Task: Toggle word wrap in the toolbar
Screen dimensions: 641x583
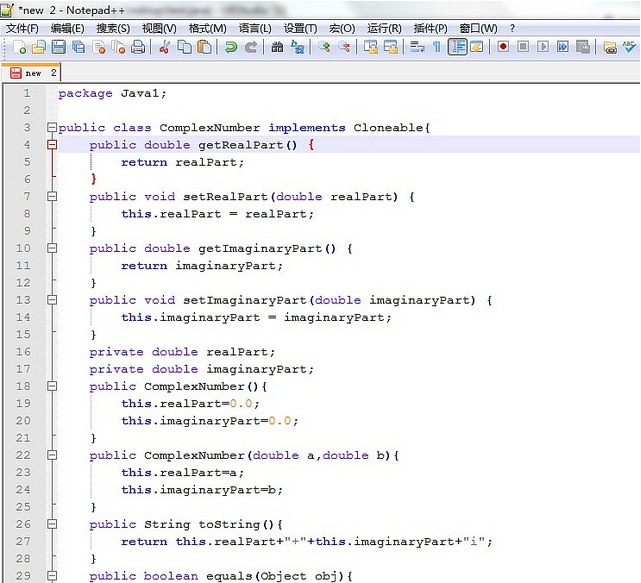Action: [x=417, y=47]
